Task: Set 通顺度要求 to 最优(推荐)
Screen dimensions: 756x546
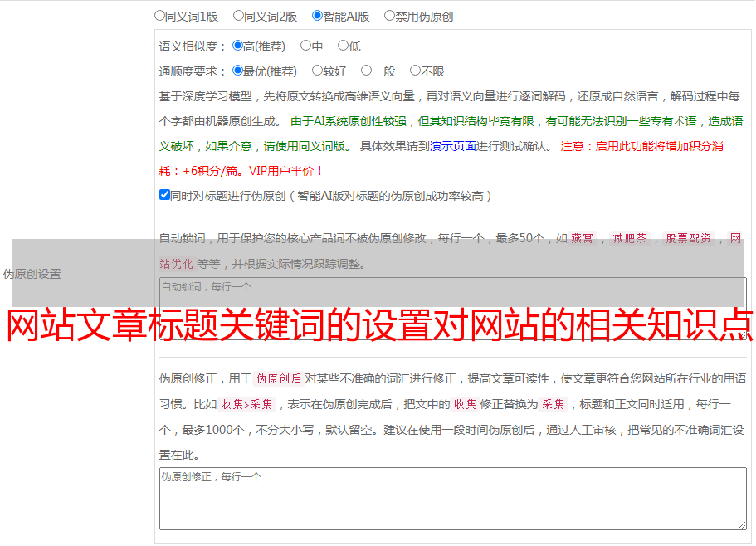Action: (x=237, y=71)
